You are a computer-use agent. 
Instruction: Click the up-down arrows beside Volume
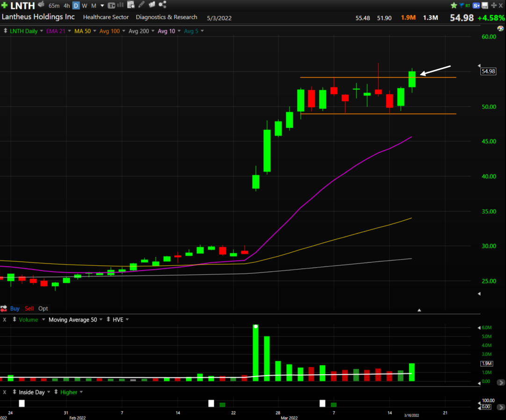click(x=14, y=320)
